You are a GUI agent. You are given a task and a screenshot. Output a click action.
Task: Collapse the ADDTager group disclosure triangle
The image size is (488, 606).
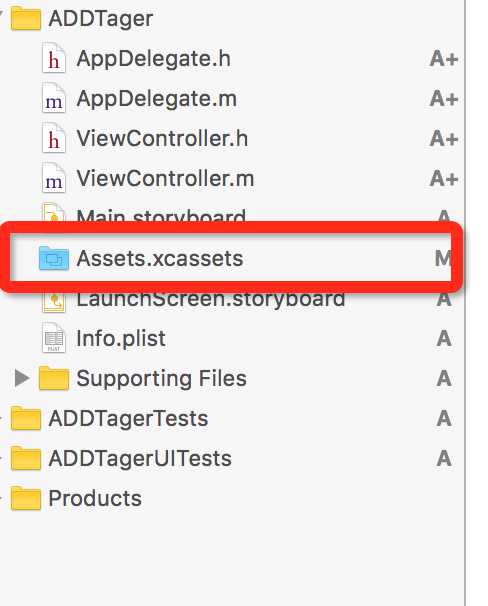(x=1, y=15)
